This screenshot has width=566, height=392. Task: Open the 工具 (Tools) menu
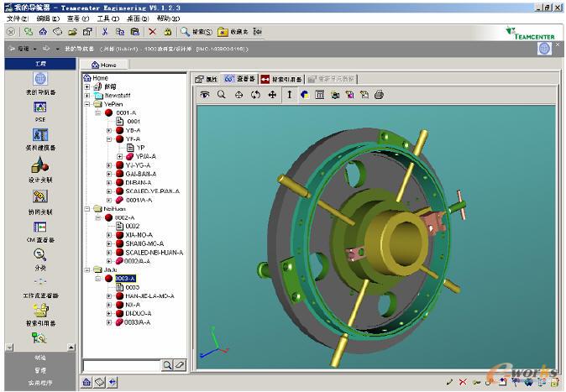[107, 18]
